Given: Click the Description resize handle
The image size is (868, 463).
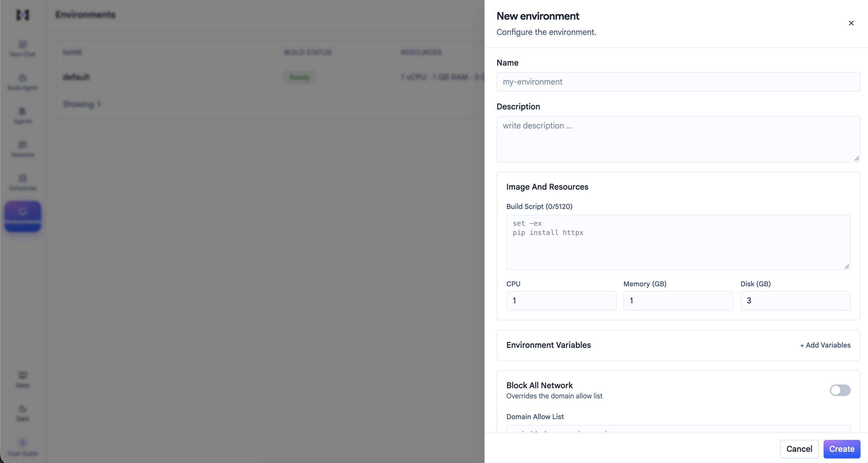Looking at the screenshot, I should 856,158.
